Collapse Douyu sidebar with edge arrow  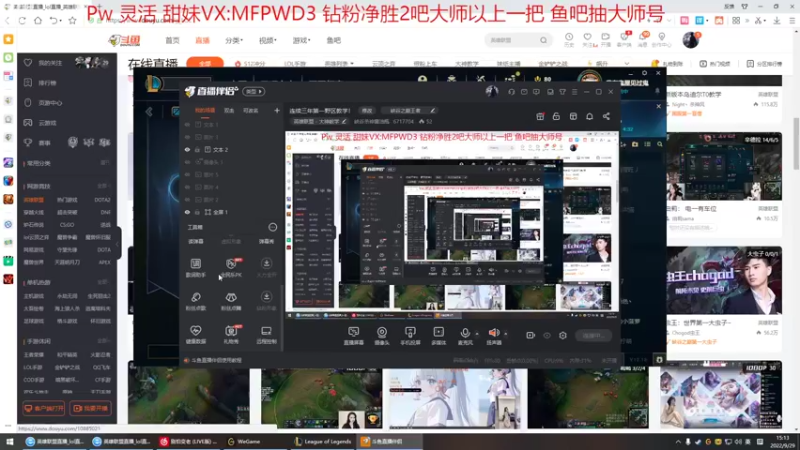tap(118, 243)
